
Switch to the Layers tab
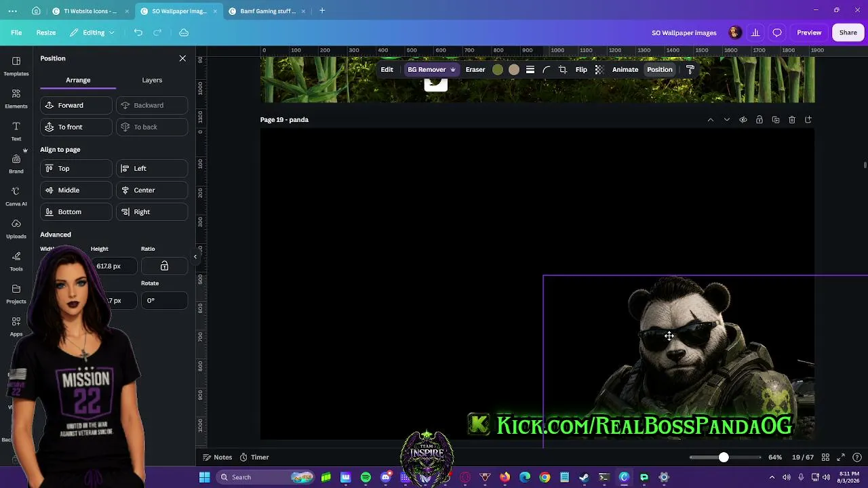pos(152,80)
